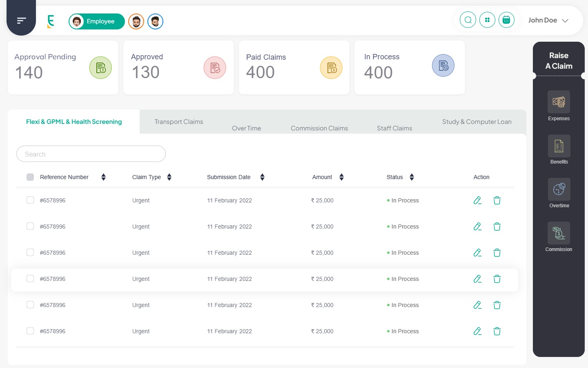Tick the checkbox of the third claim row
Viewport: 588px width, 368px height.
click(30, 253)
